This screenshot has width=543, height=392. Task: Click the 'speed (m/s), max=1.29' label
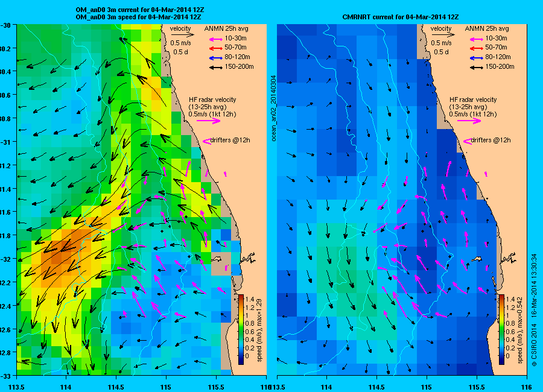(259, 329)
